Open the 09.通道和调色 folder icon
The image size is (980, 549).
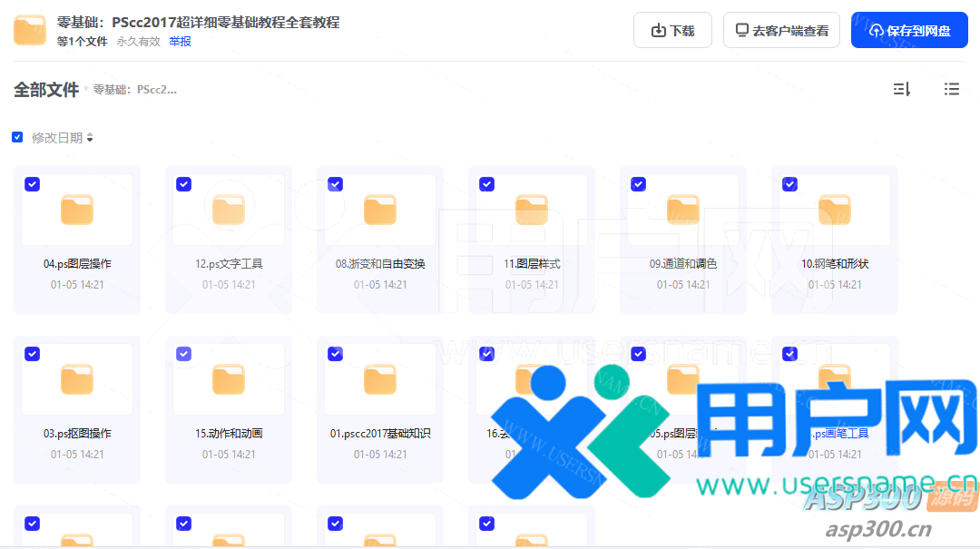[x=683, y=210]
